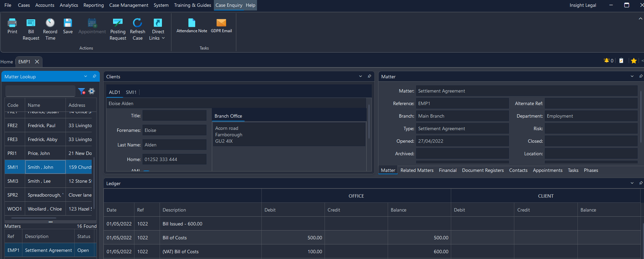Select the Fredrick, Paul row
This screenshot has height=259, width=644.
point(49,125)
